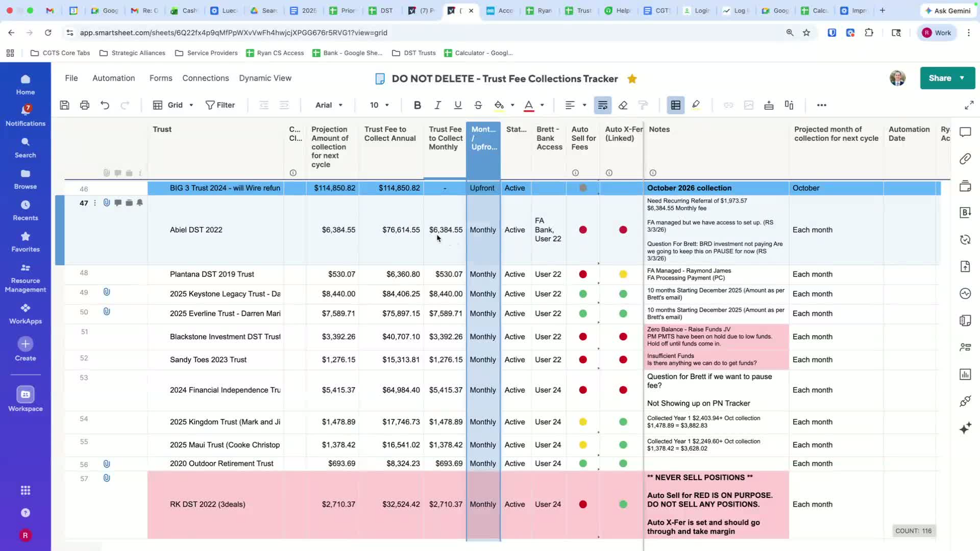This screenshot has width=980, height=551.
Task: Click the Clear formatting eraser icon
Action: coord(623,105)
